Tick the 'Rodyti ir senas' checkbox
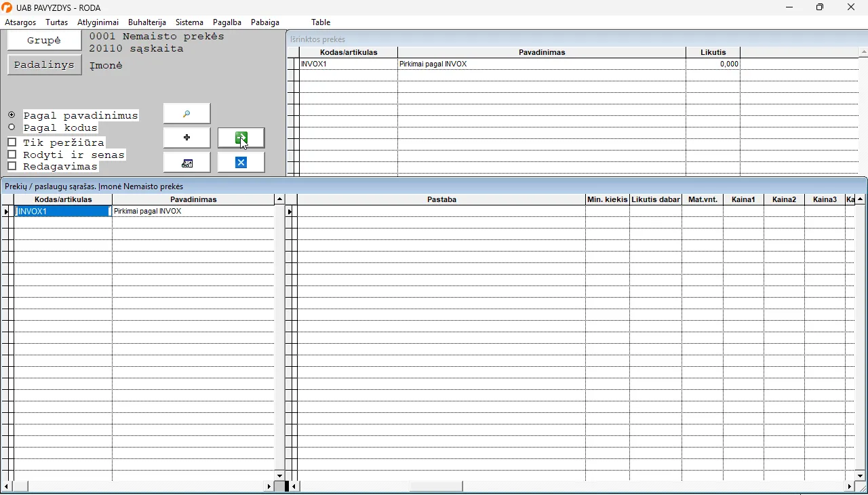Viewport: 868px width, 495px height. [12, 155]
